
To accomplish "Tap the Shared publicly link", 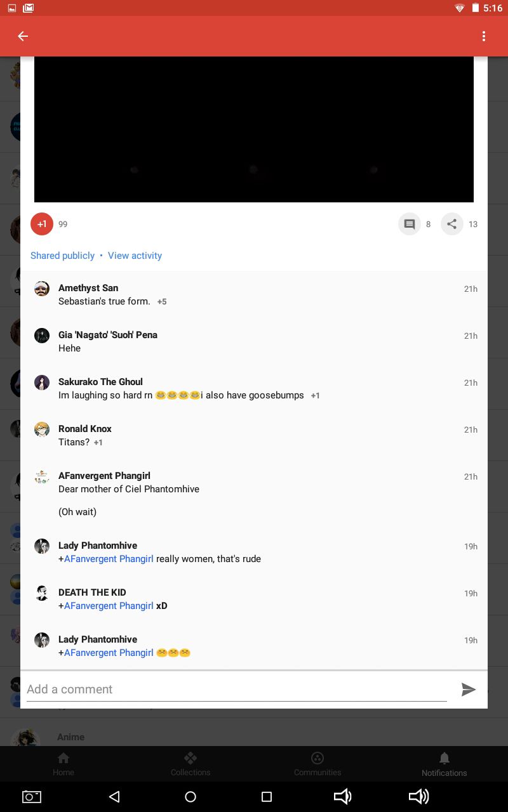I will [x=62, y=256].
